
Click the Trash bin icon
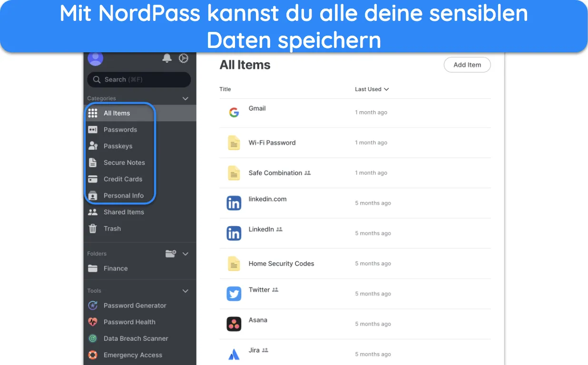pos(93,229)
